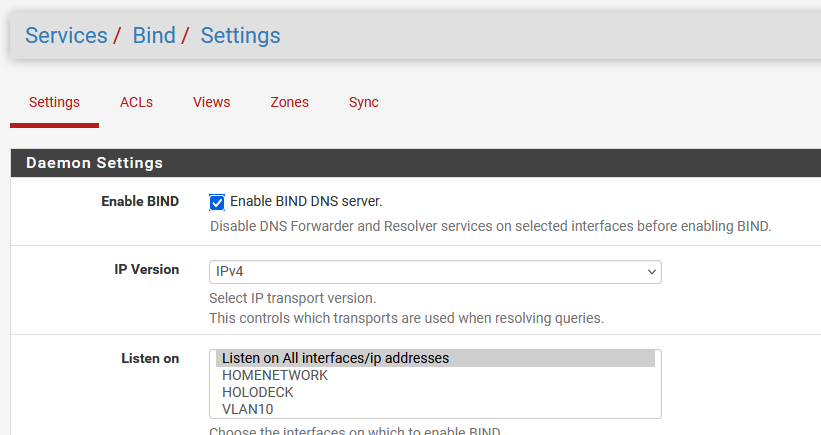The height and width of the screenshot is (435, 821).
Task: Go to the Bind breadcrumb link
Action: tap(154, 36)
